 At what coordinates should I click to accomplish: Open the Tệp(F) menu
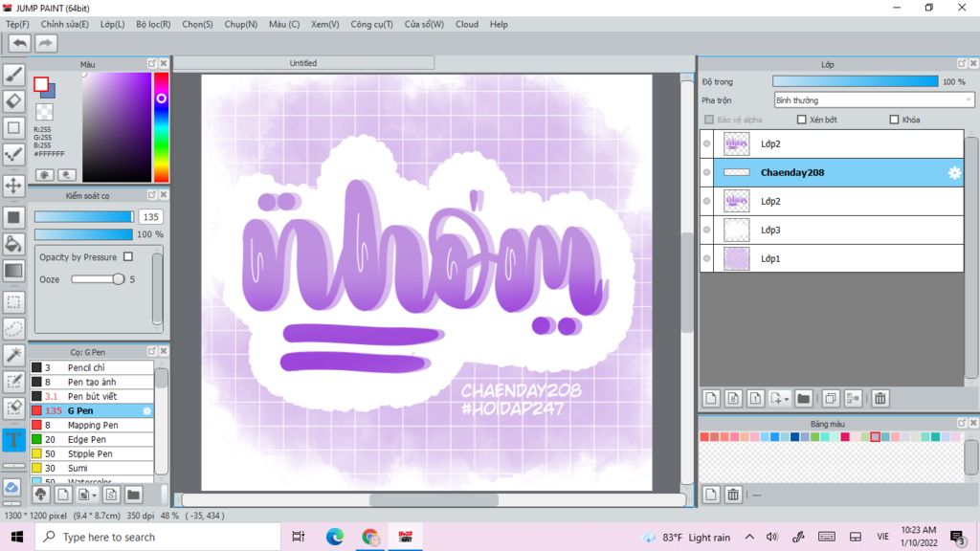[x=17, y=24]
